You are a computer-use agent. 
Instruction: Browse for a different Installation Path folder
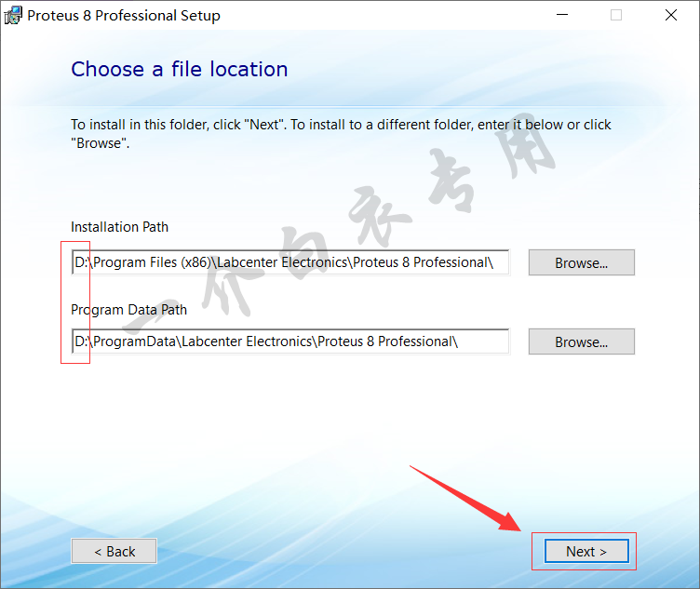click(x=581, y=262)
